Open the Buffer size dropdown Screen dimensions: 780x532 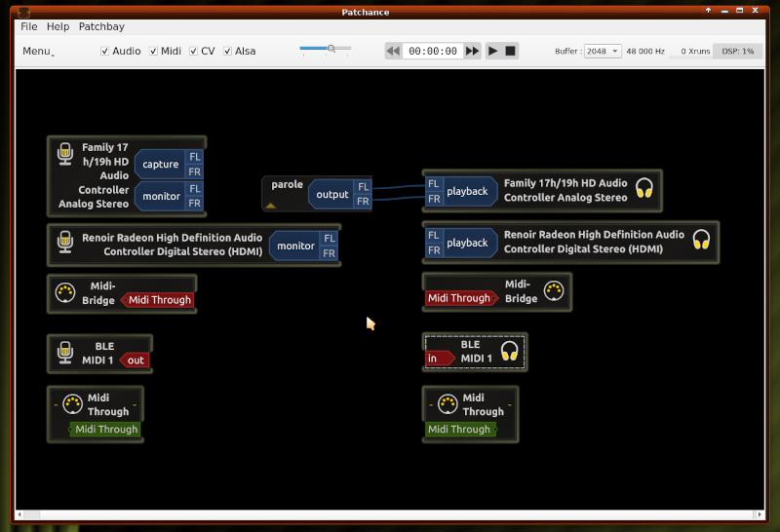pyautogui.click(x=602, y=51)
